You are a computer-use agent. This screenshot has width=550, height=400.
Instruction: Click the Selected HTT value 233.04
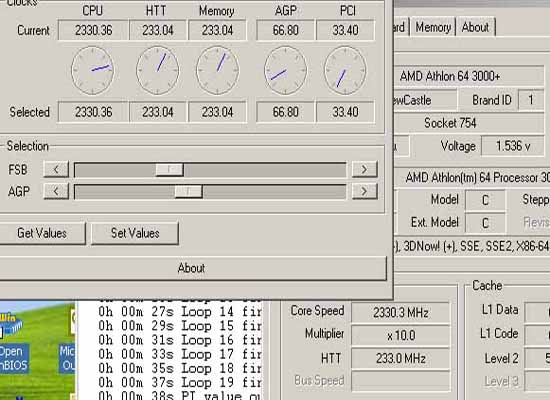tap(158, 112)
